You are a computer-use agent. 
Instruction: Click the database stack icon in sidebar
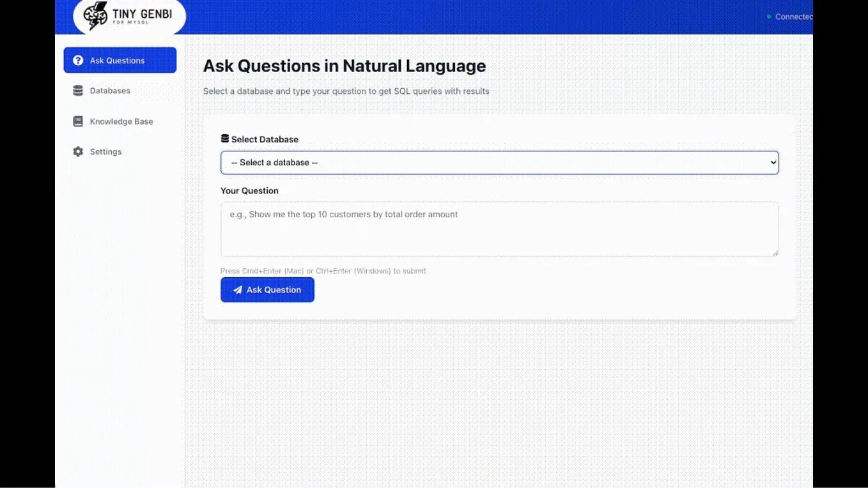pos(78,91)
